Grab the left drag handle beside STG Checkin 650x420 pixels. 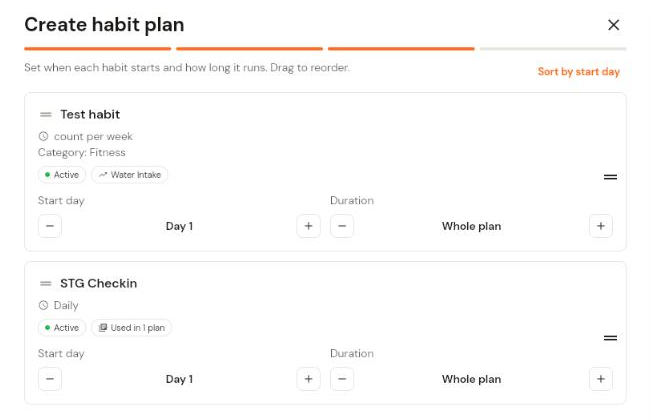[46, 284]
